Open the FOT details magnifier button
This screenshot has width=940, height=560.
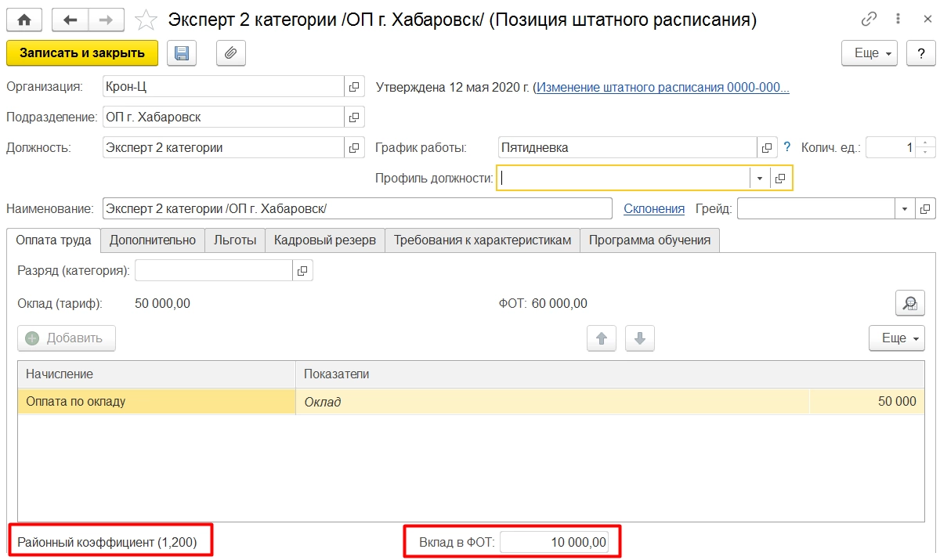pyautogui.click(x=909, y=303)
